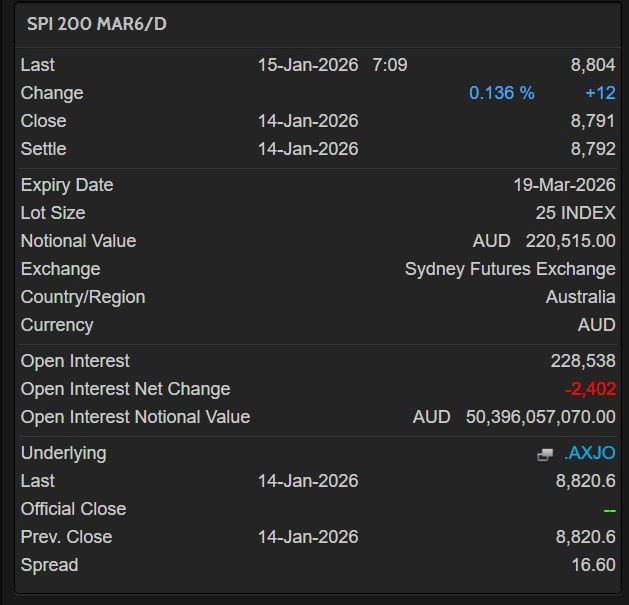Click the SPI 200 MAR6/D panel title
Image resolution: width=629 pixels, height=605 pixels.
97,24
